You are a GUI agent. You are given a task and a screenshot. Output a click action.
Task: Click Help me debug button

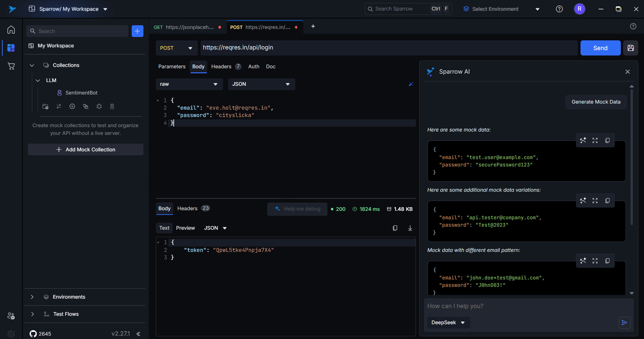(297, 209)
